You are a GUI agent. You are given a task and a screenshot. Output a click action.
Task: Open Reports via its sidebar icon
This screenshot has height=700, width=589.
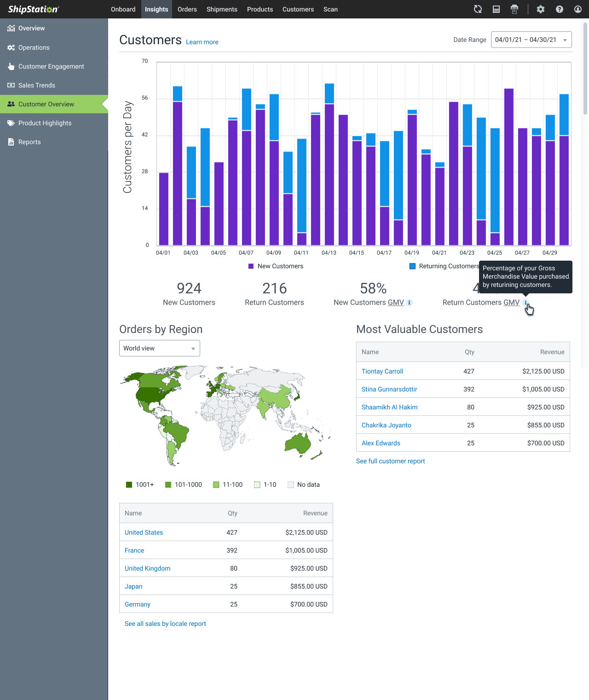[11, 142]
